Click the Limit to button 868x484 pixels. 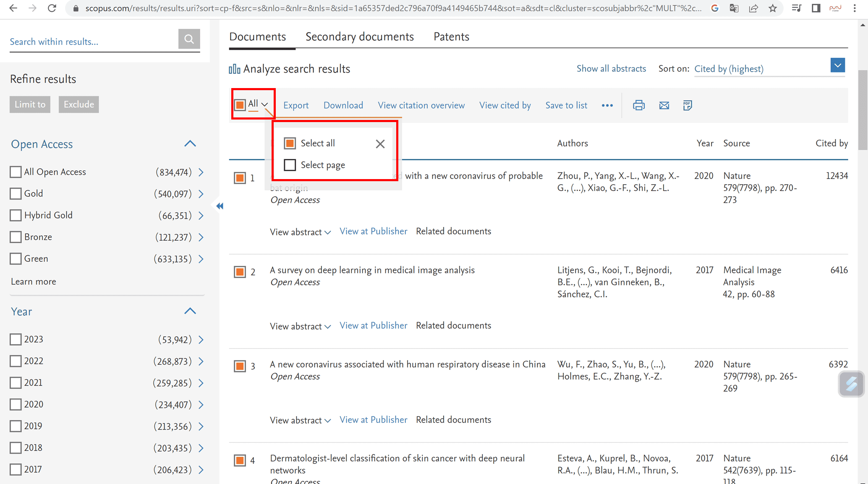tap(30, 104)
